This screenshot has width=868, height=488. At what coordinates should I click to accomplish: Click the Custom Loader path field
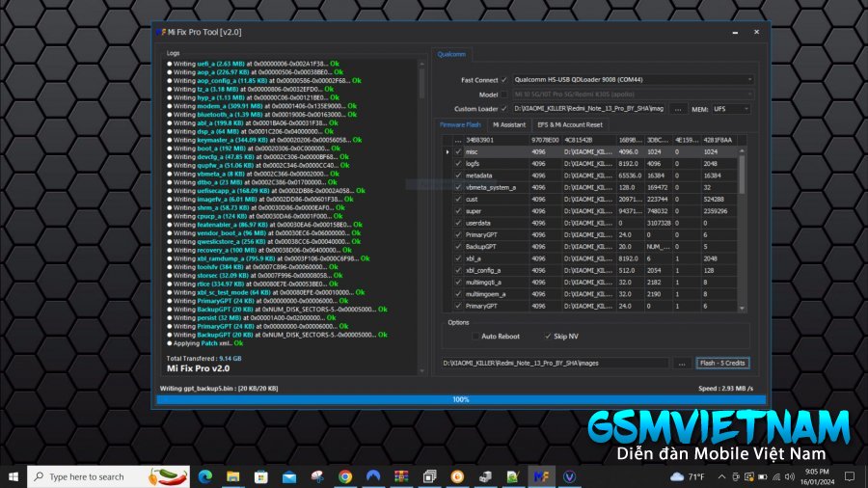589,109
